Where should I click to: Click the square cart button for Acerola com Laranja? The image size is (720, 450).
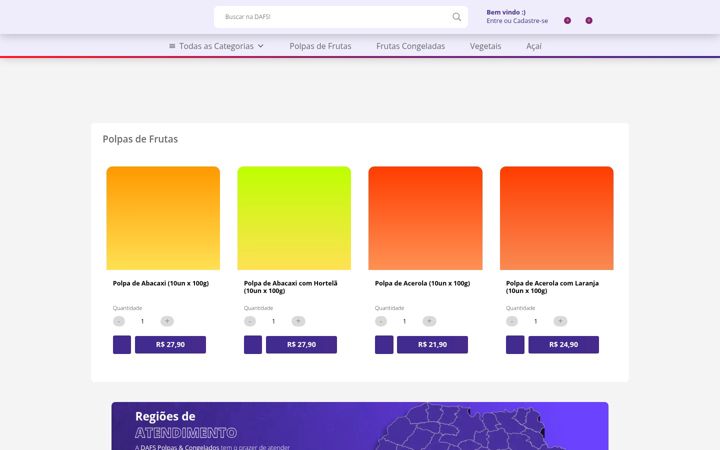coord(515,345)
